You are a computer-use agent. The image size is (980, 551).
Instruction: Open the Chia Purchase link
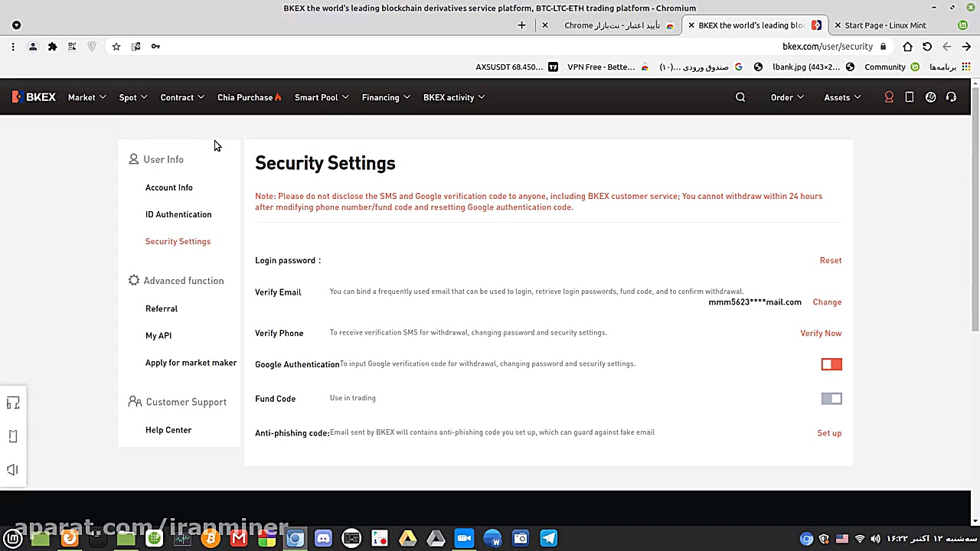(250, 97)
